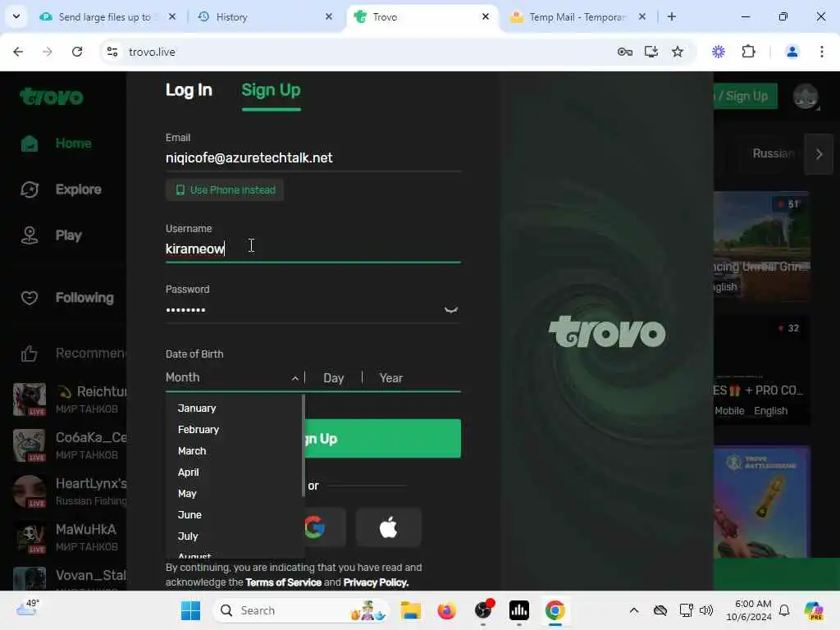
Task: Click the Sign Up button in header
Action: (746, 96)
